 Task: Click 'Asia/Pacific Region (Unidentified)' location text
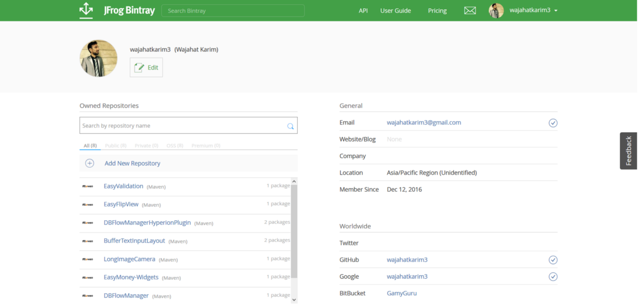tap(432, 173)
